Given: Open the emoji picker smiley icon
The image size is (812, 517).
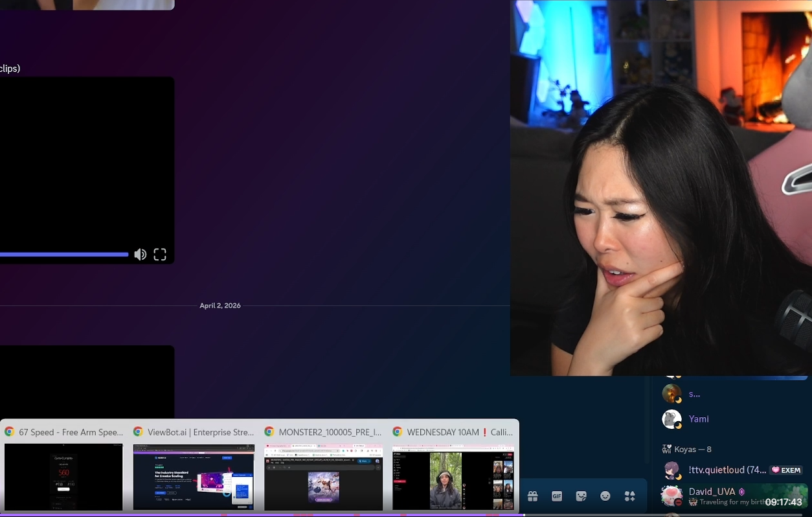Looking at the screenshot, I should [605, 496].
